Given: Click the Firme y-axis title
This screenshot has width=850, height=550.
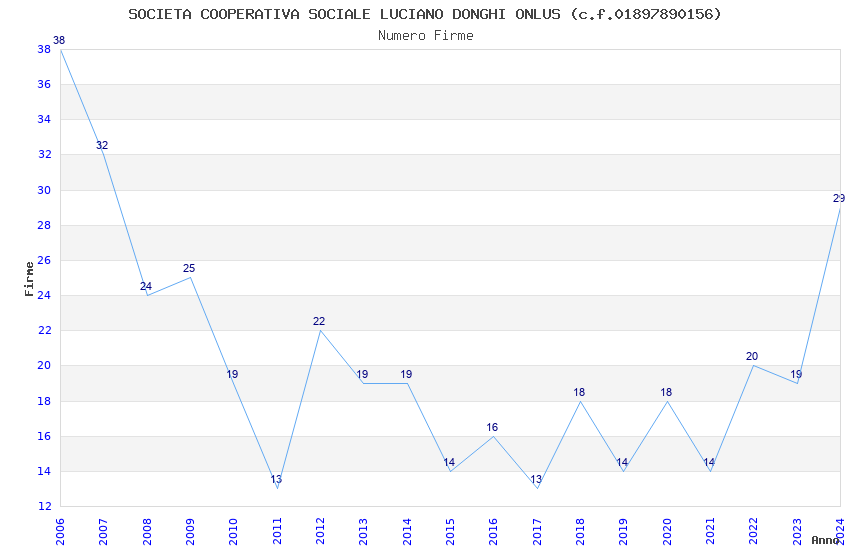Looking at the screenshot, I should click(29, 277).
